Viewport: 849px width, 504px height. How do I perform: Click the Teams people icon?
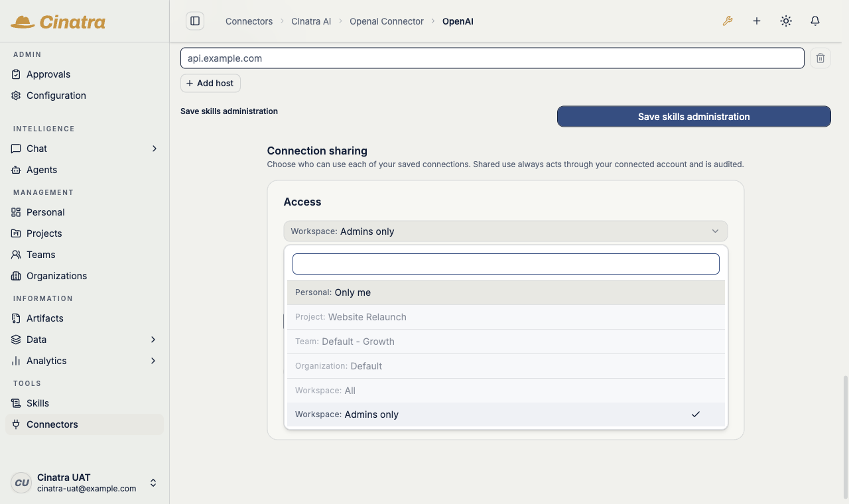point(16,255)
